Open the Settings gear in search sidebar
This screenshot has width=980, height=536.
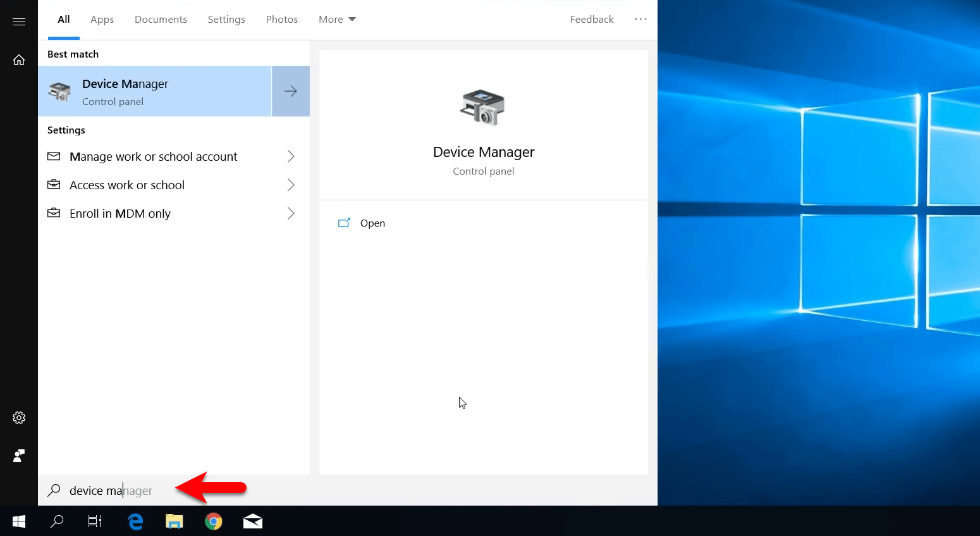pyautogui.click(x=19, y=418)
